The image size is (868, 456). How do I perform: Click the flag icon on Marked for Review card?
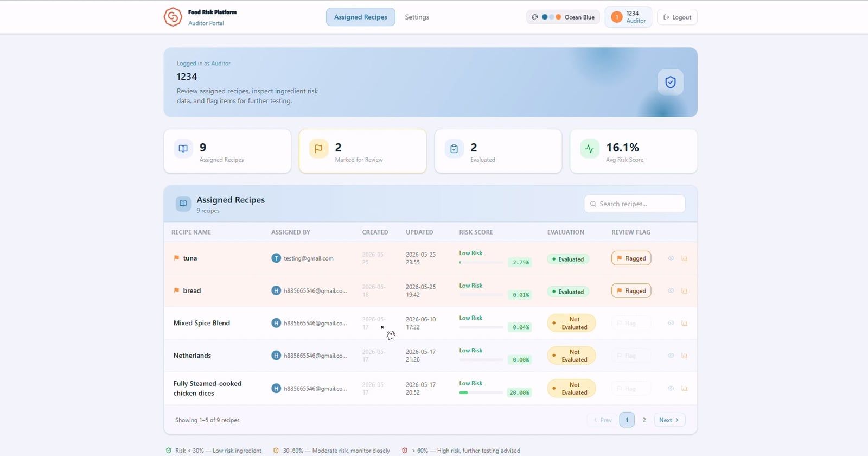318,148
